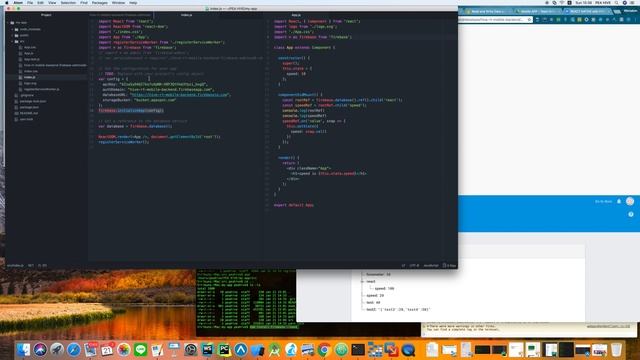Open Atom Help menu
This screenshot has height=360, width=640.
tap(133, 3)
